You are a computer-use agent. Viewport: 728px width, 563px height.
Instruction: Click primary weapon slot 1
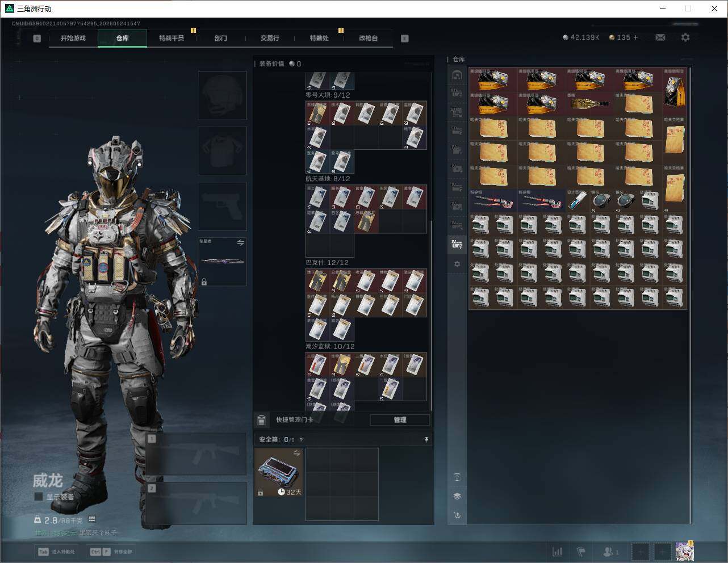click(196, 454)
